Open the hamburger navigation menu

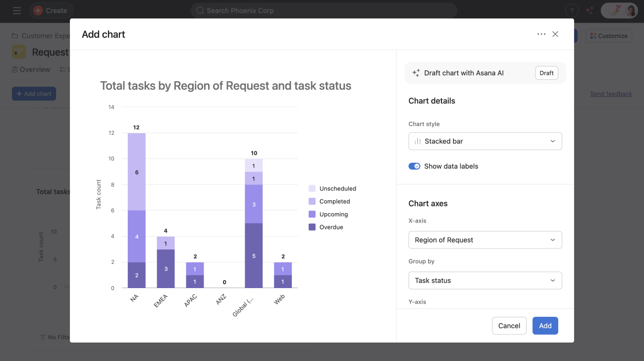tap(17, 10)
